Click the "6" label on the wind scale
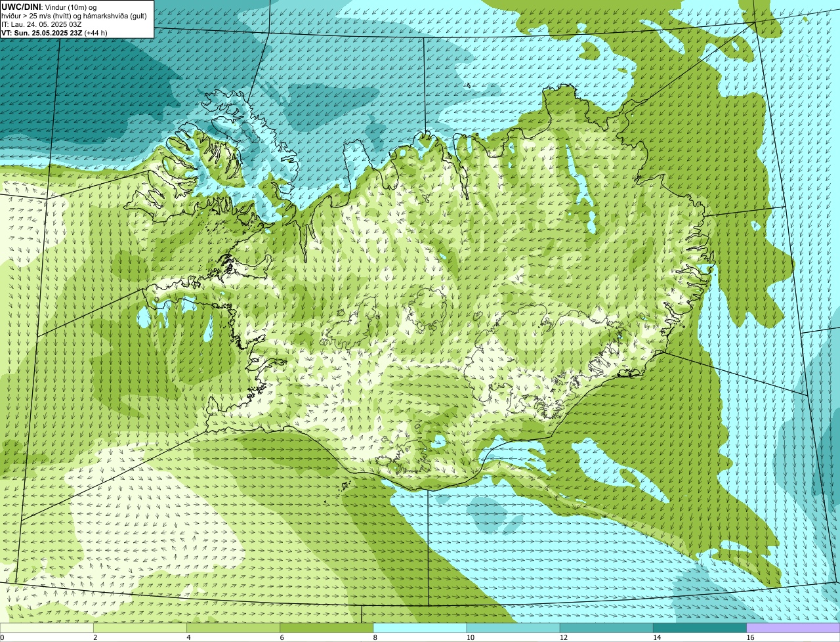Viewport: 840px width, 642px height. pyautogui.click(x=282, y=637)
